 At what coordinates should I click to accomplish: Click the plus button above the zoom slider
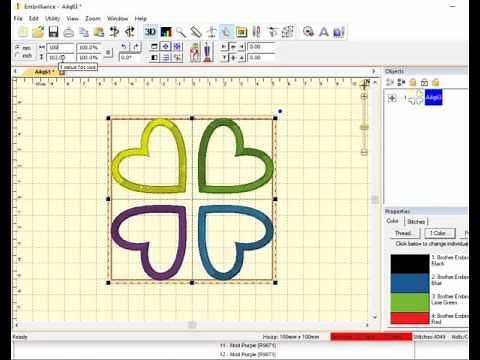coord(364,97)
